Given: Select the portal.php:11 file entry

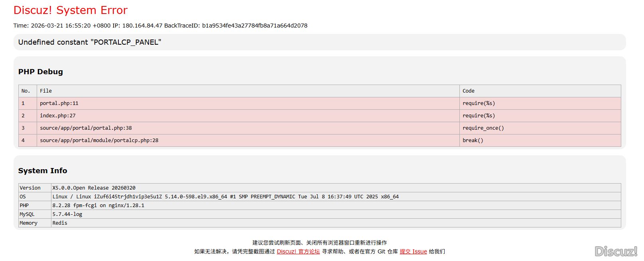Looking at the screenshot, I should [59, 103].
